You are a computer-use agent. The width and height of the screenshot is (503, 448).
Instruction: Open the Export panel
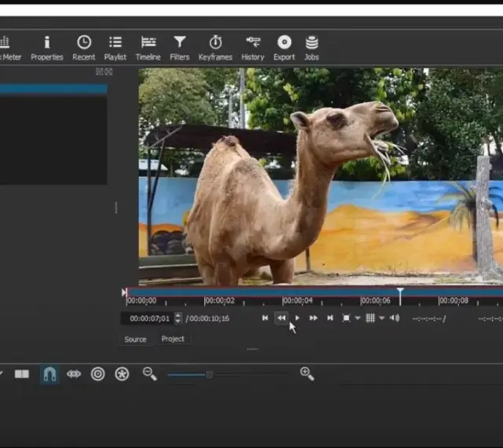click(x=284, y=48)
